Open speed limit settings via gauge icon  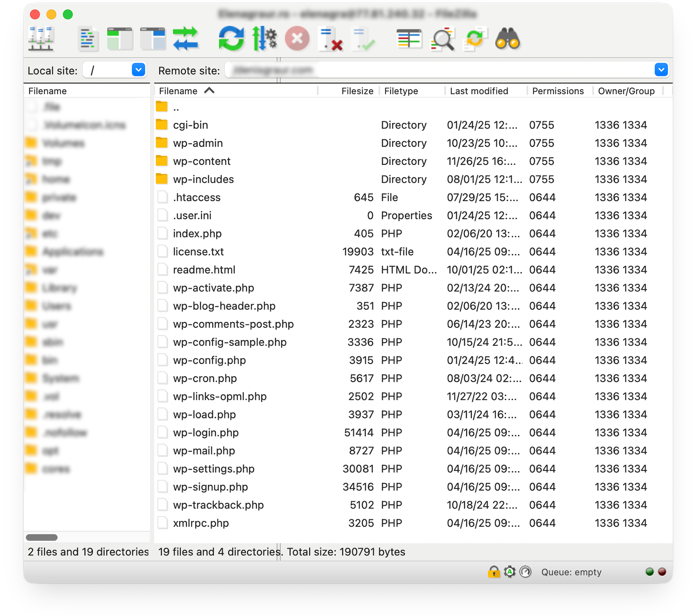point(525,572)
